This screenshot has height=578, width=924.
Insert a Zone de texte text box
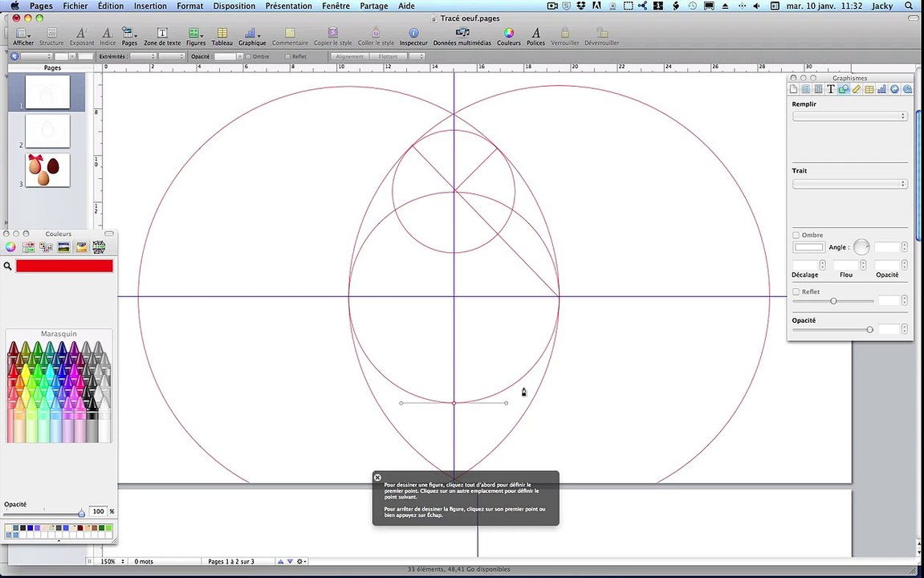[x=162, y=36]
